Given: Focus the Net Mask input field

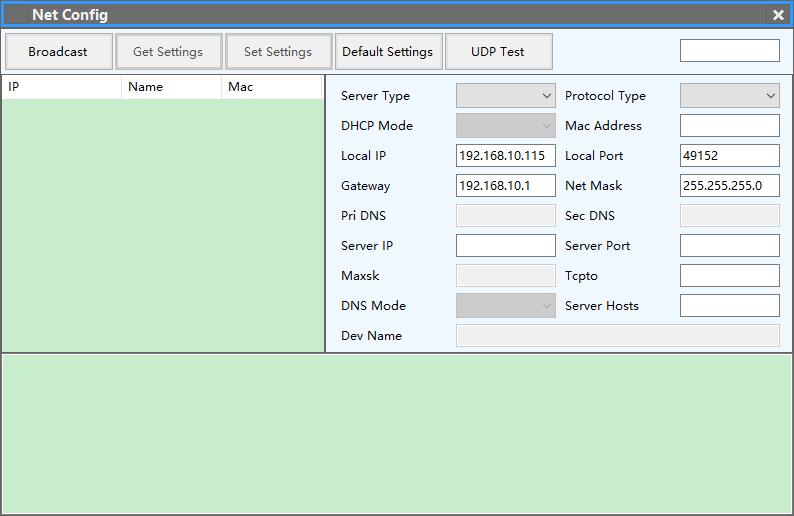Looking at the screenshot, I should (729, 186).
